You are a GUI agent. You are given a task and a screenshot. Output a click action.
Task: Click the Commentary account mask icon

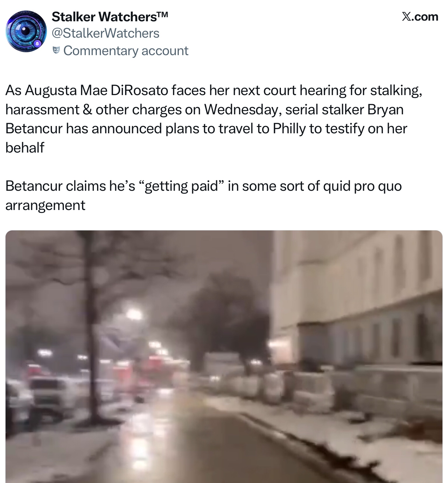pos(57,51)
